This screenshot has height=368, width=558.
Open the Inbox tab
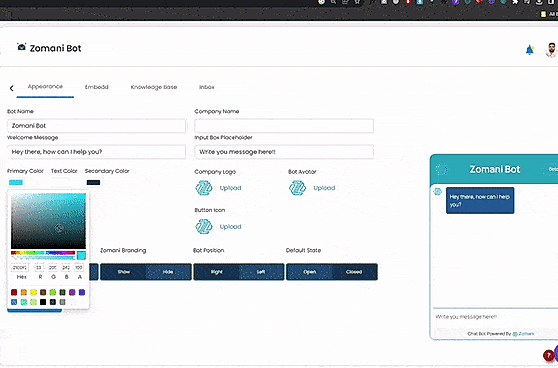pos(207,87)
